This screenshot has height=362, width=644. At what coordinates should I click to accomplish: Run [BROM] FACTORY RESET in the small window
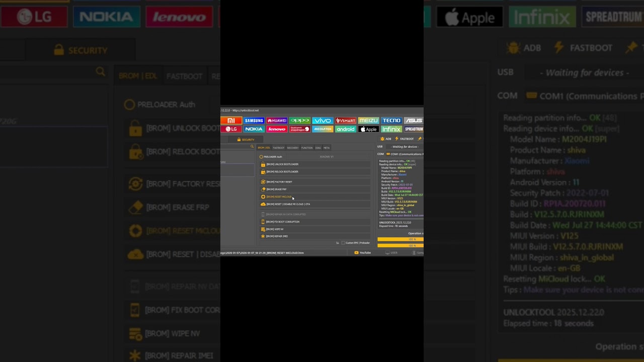tap(314, 182)
